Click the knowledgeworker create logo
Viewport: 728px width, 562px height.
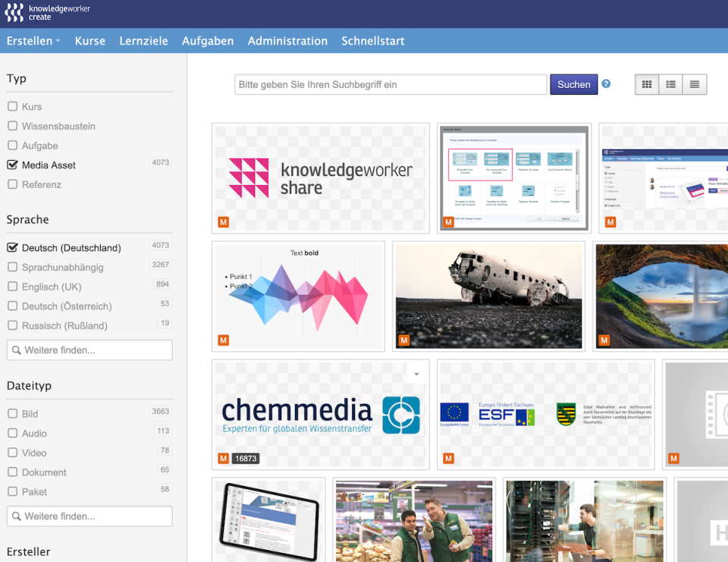pyautogui.click(x=45, y=13)
